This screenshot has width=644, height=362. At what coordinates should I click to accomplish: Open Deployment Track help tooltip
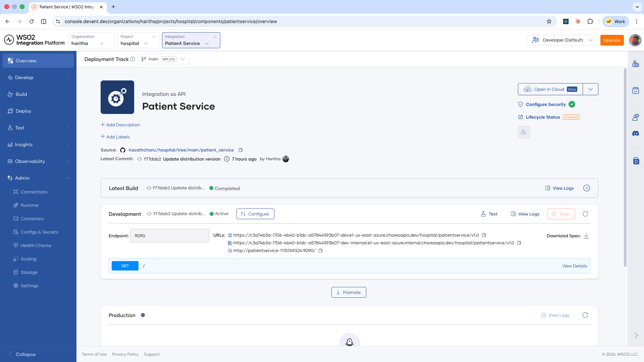point(132,59)
